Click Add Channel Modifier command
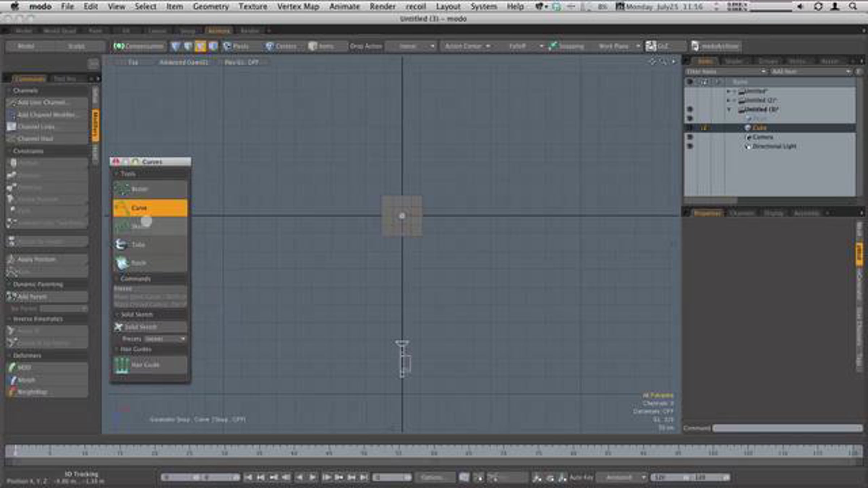 pos(47,115)
